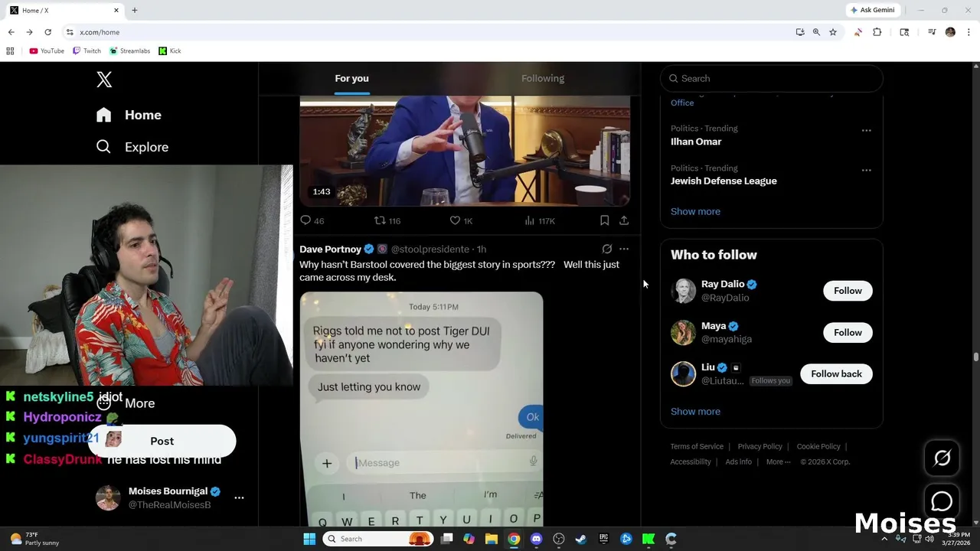Viewport: 980px width, 551px height.
Task: Open Privacy Policy link
Action: pyautogui.click(x=759, y=446)
